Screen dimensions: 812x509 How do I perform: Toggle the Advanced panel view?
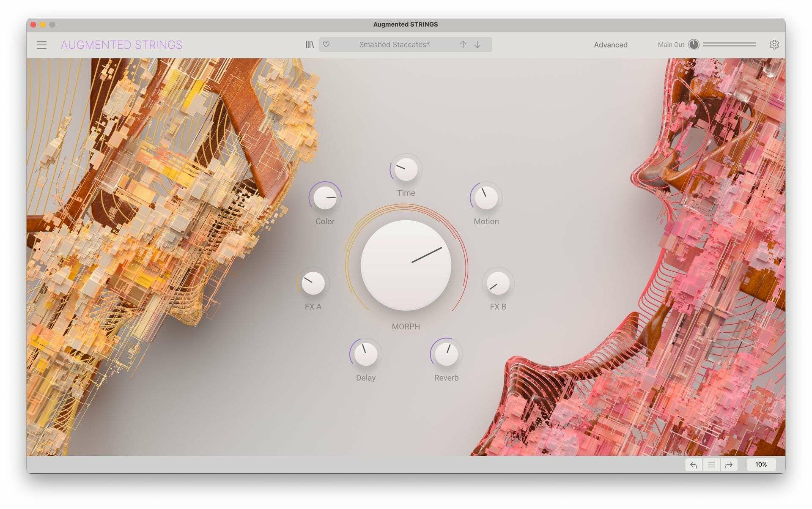point(610,45)
